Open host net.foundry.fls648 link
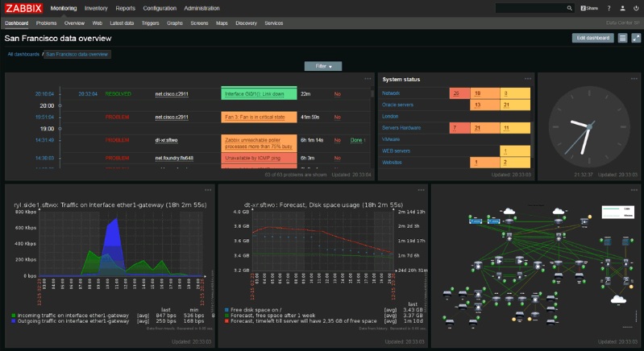644x351 pixels. pos(174,158)
